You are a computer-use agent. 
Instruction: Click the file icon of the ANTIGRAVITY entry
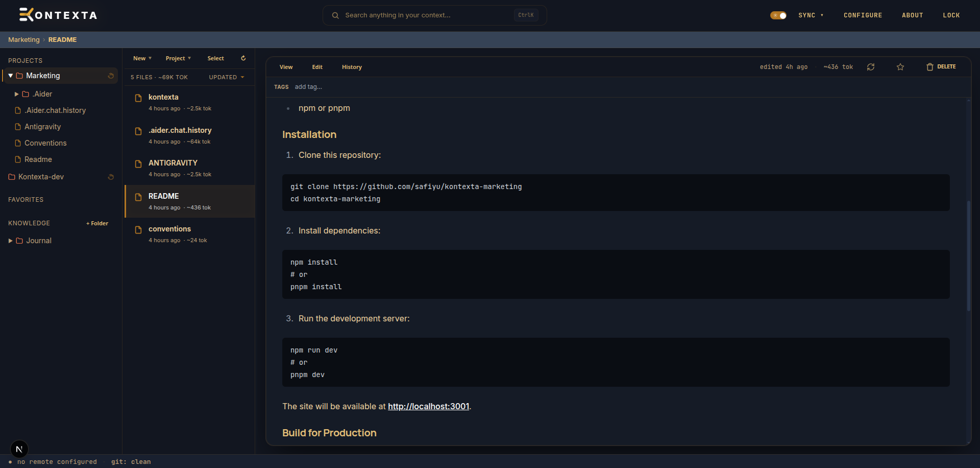coord(138,164)
